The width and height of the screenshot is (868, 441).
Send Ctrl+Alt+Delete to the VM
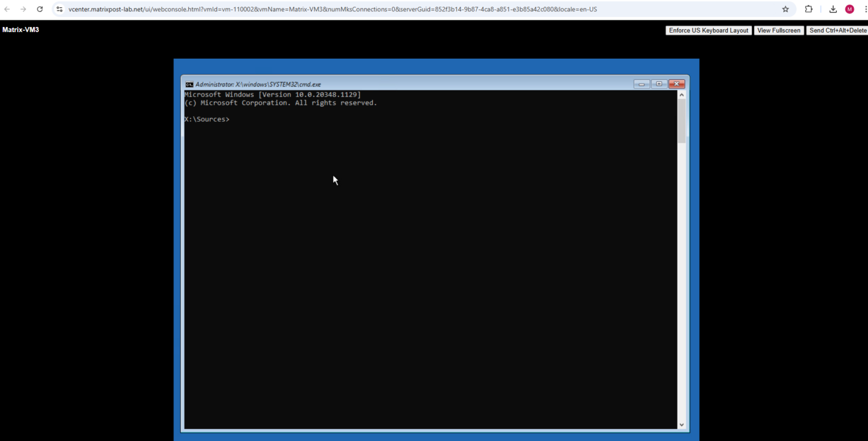click(837, 30)
